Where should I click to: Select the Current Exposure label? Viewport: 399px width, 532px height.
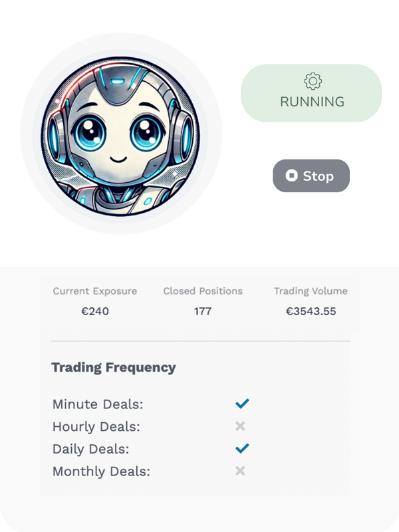(x=95, y=291)
